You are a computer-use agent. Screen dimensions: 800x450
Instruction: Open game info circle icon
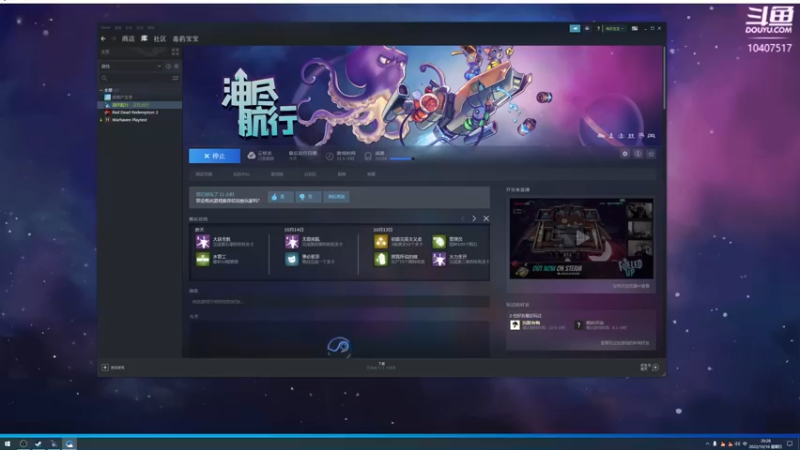(638, 154)
